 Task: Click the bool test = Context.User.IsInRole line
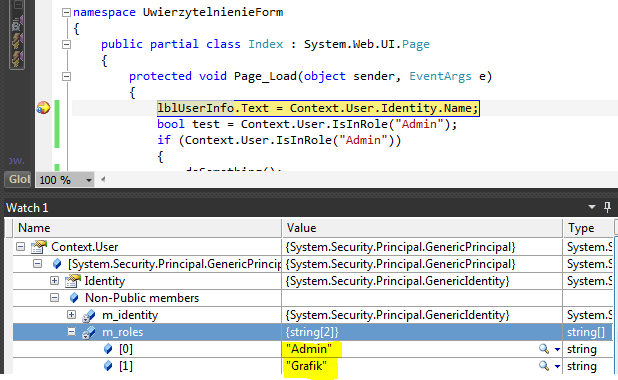click(x=307, y=124)
